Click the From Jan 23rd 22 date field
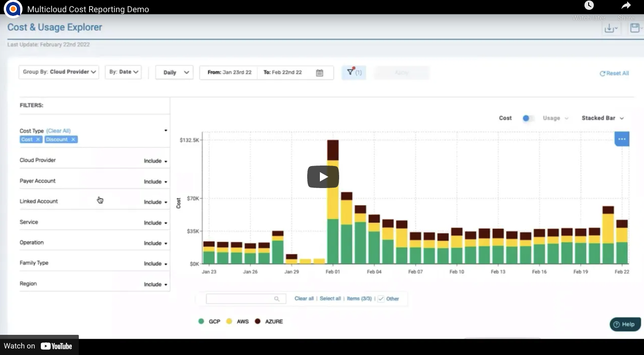The width and height of the screenshot is (644, 355). click(x=229, y=73)
